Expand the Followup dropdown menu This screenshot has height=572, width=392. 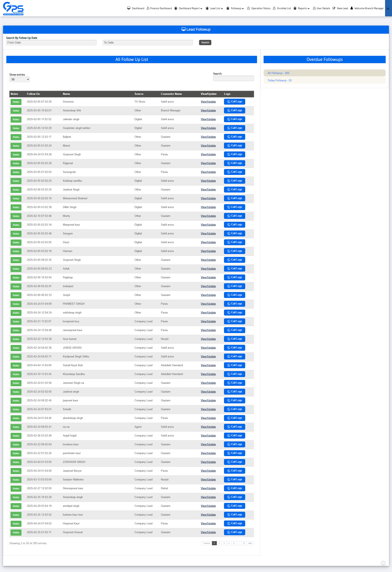click(235, 8)
